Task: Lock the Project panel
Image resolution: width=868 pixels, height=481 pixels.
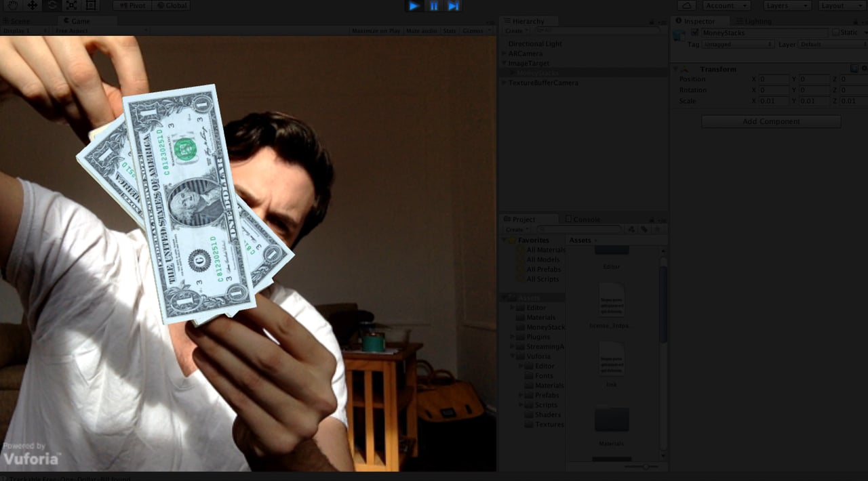Action: click(652, 219)
